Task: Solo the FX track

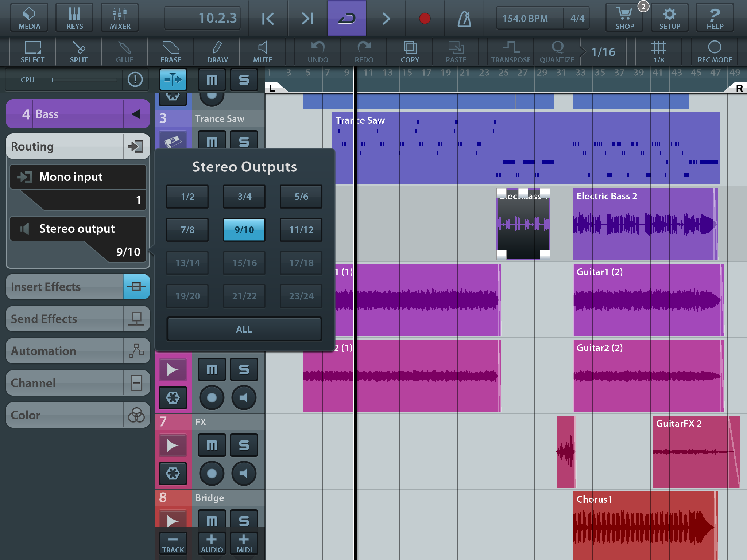Action: pyautogui.click(x=244, y=445)
